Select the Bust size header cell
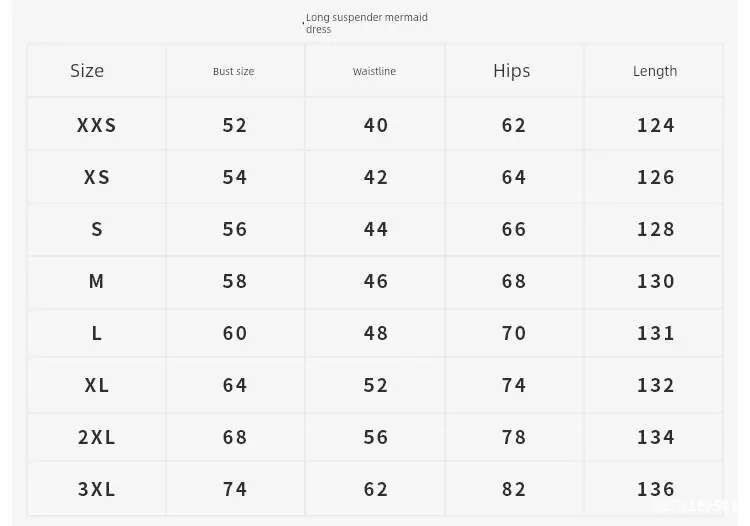Image resolution: width=750 pixels, height=526 pixels. tap(233, 71)
